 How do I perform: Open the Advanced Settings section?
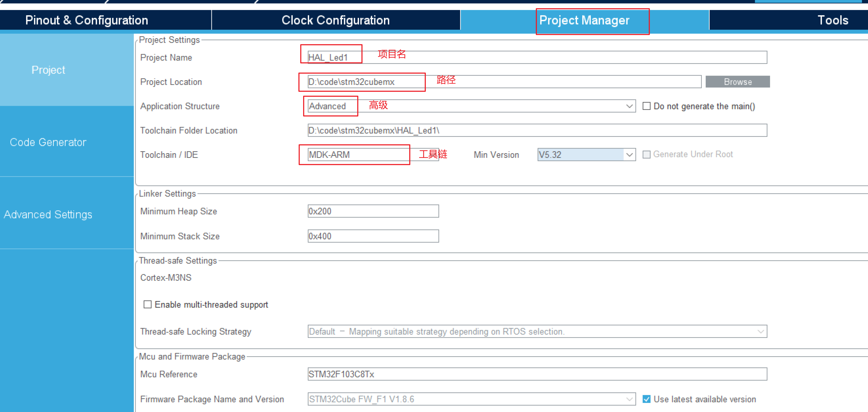48,214
